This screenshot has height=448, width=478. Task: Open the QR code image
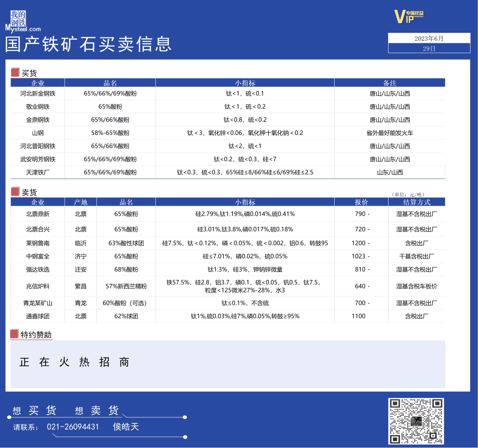point(416,421)
